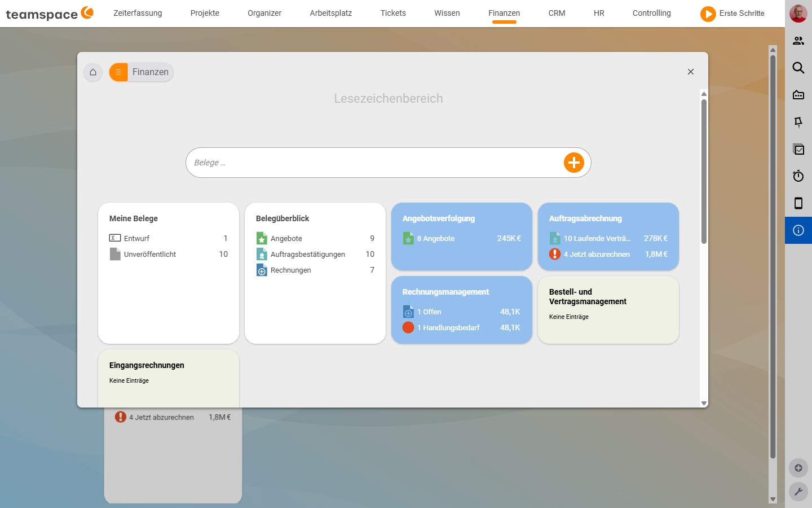Open the Angebotsverfolgung card title
Viewport: 812px width, 508px height.
point(439,218)
